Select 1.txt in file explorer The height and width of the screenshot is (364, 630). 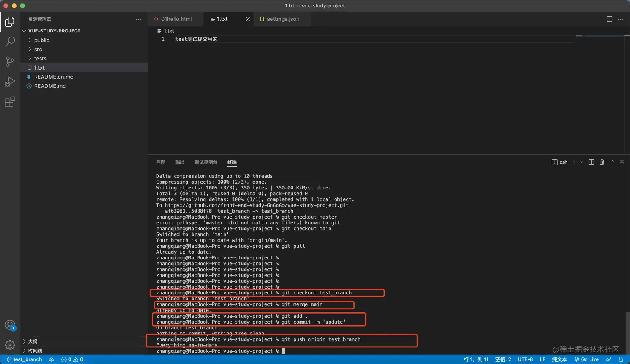pos(84,67)
